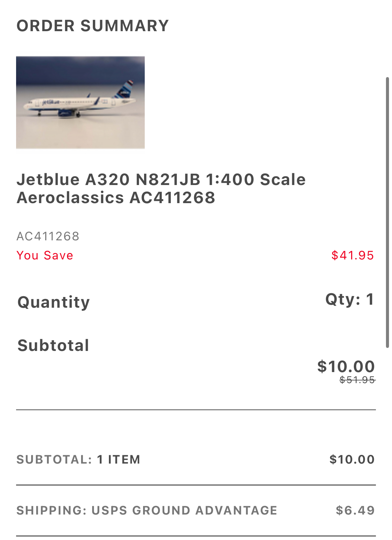Click the SUBTOTAL: 1 ITEM row label

(x=78, y=460)
